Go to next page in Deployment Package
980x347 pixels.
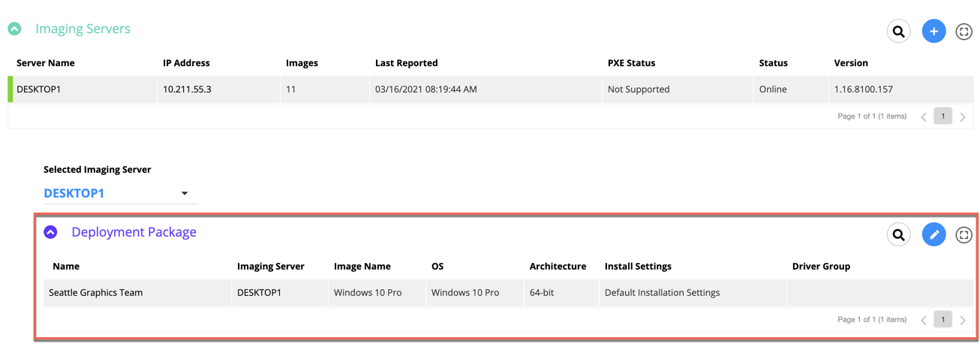point(963,320)
